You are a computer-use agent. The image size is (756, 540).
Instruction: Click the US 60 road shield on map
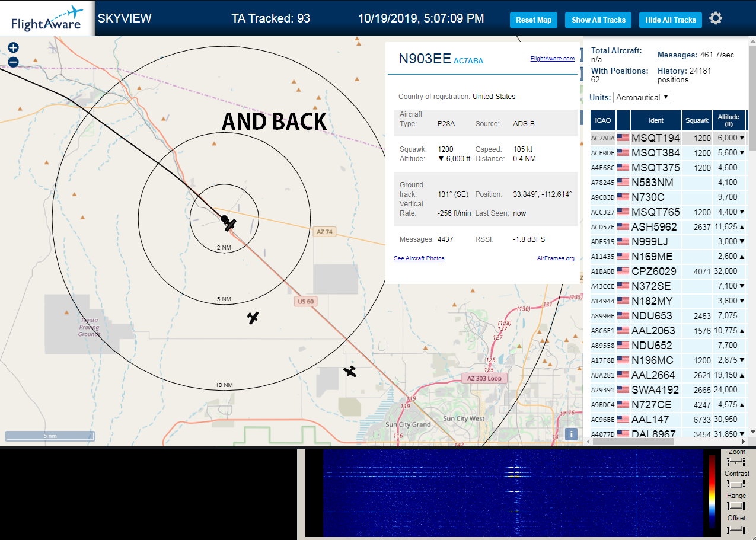(x=305, y=302)
